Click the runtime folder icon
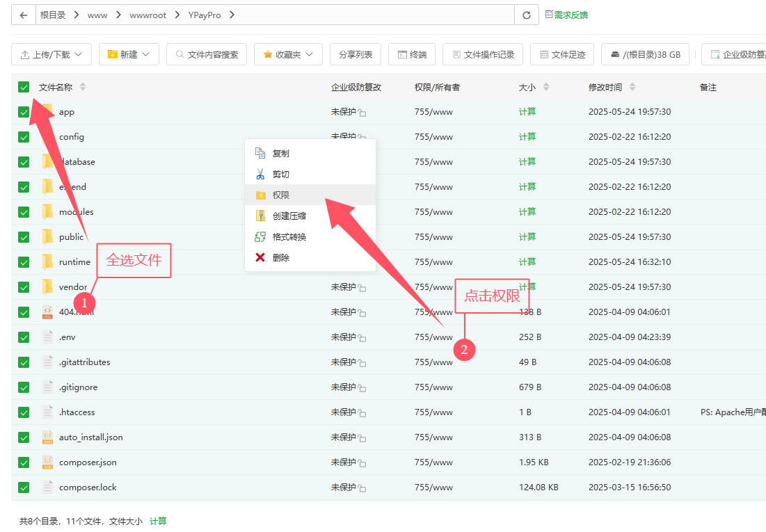The width and height of the screenshot is (766, 532). pos(47,262)
